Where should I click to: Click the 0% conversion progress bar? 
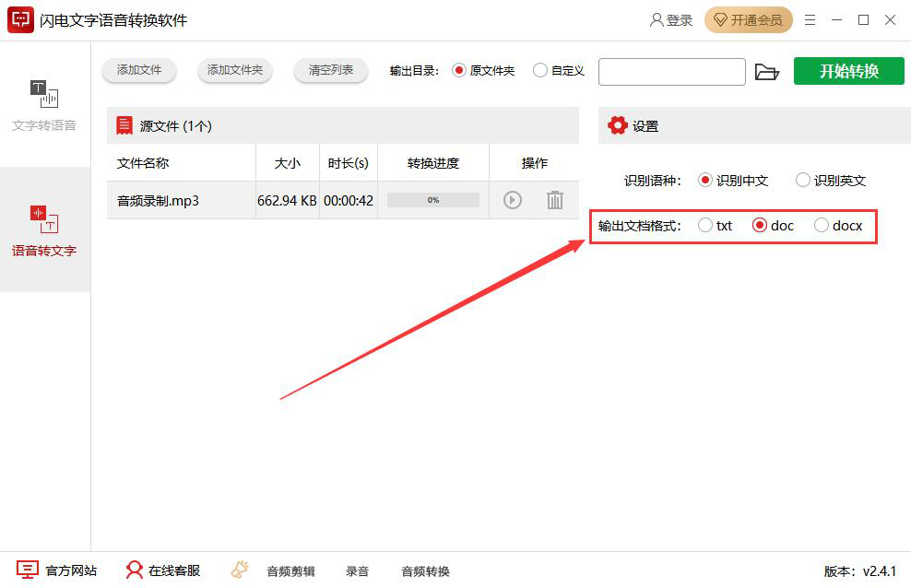point(433,200)
